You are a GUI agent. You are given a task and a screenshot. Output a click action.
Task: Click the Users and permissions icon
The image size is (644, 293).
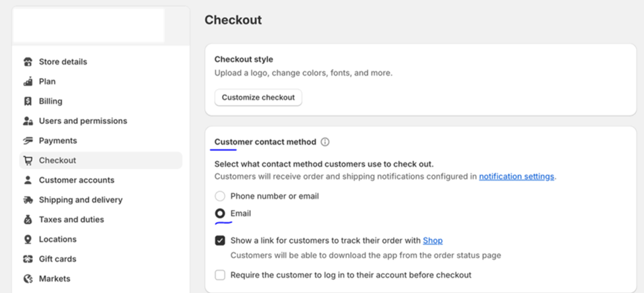coord(28,121)
